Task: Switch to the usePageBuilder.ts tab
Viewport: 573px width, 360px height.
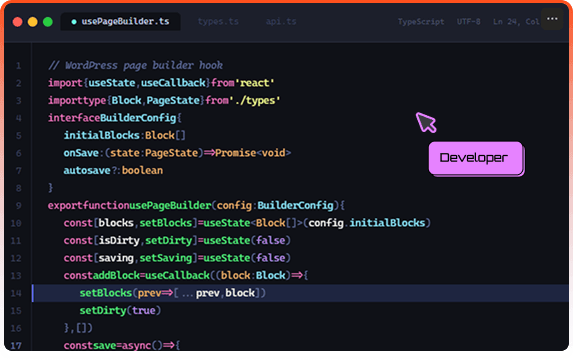Action: 120,22
